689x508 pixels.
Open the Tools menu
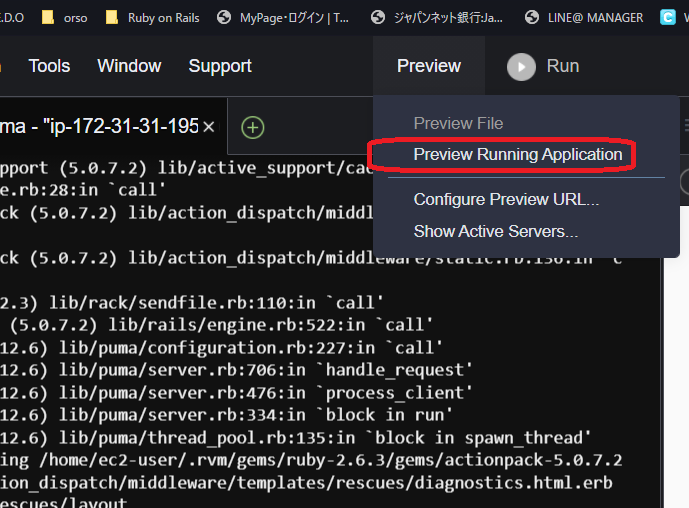[49, 66]
